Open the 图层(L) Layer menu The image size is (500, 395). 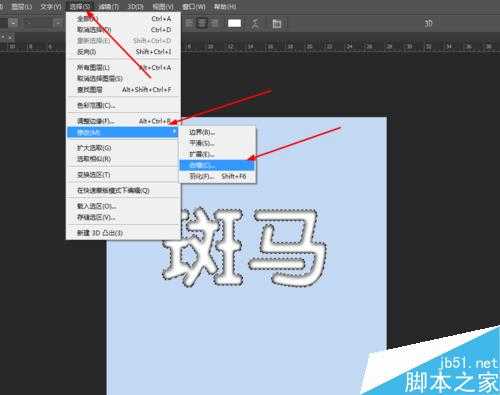21,6
